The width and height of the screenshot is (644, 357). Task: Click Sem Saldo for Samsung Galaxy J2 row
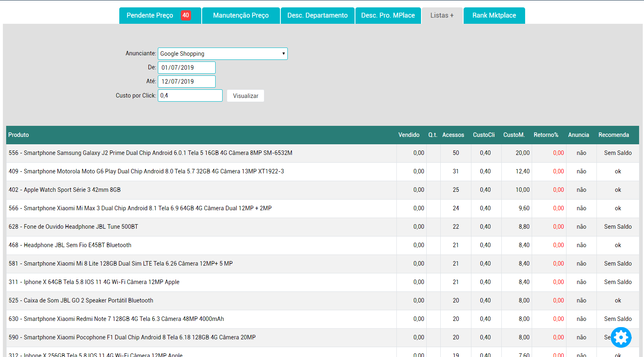[618, 153]
